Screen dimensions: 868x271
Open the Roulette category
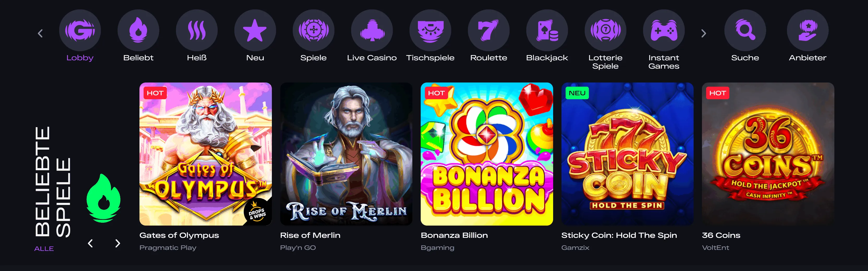(x=488, y=30)
